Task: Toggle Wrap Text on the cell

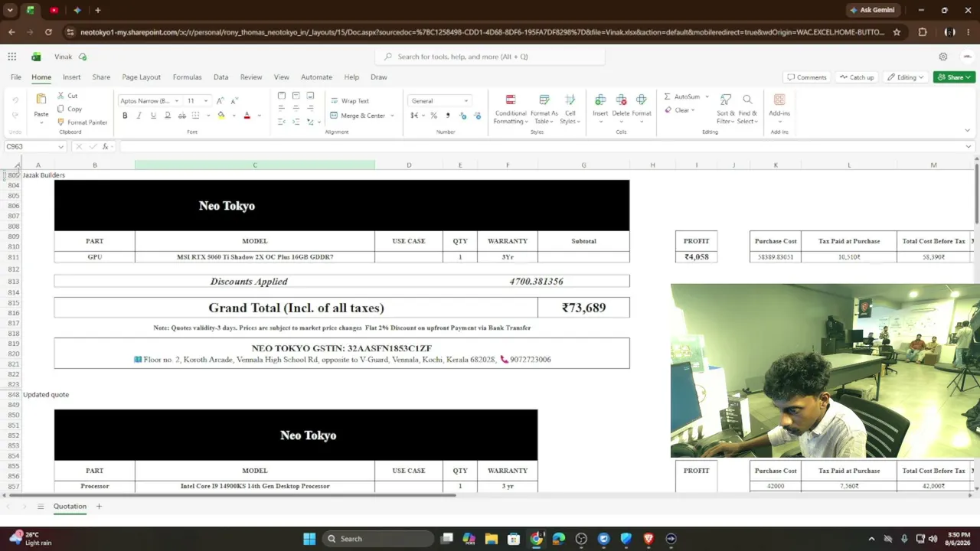Action: pos(349,101)
